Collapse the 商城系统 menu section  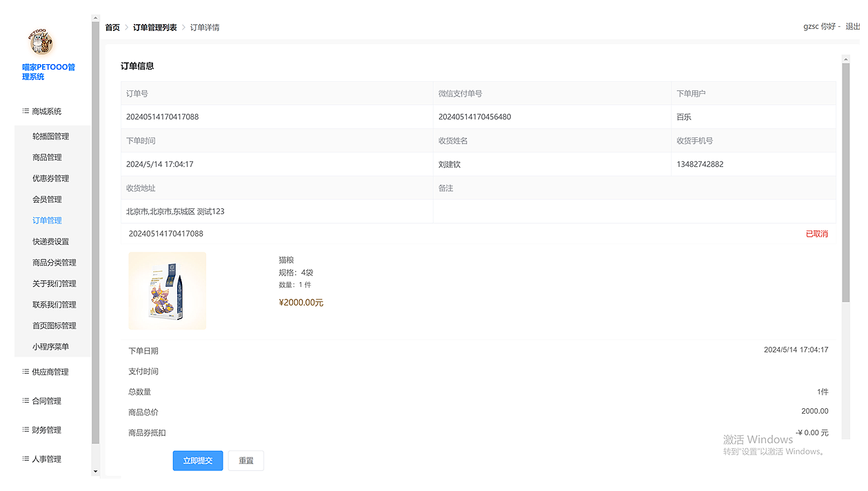(47, 111)
